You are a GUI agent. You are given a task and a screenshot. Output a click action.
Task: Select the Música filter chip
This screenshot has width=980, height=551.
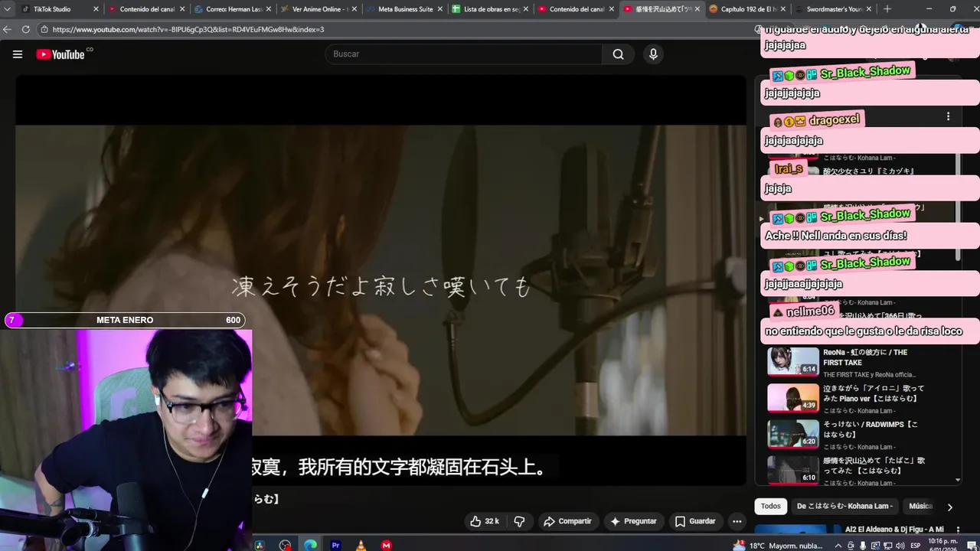point(920,506)
